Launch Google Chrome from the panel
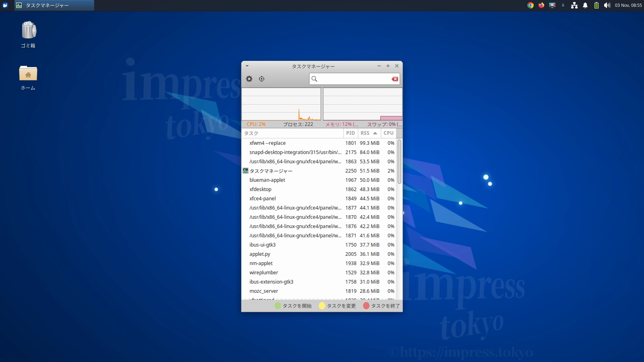Viewport: 644px width, 362px height. (530, 5)
